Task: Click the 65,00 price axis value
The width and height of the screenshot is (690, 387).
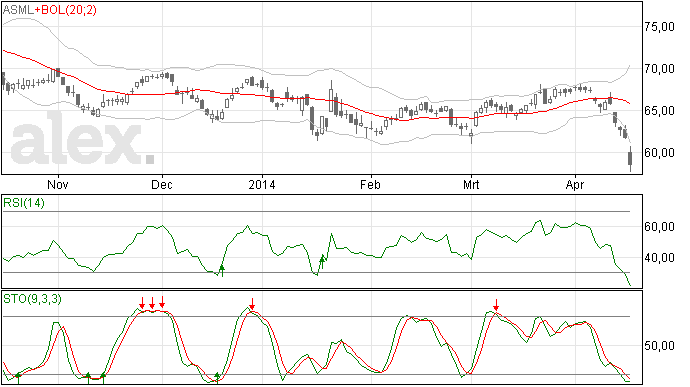Action: [659, 111]
